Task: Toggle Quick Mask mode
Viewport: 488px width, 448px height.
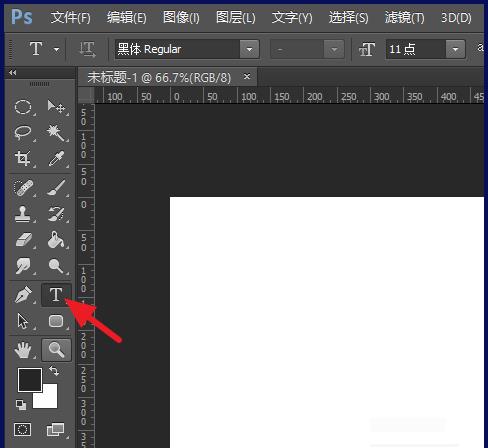Action: coord(23,429)
